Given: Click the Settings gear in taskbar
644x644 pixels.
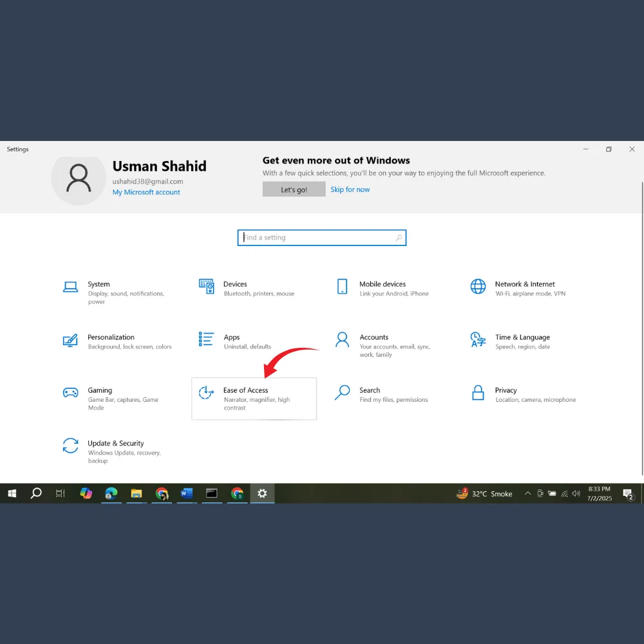Looking at the screenshot, I should point(262,493).
